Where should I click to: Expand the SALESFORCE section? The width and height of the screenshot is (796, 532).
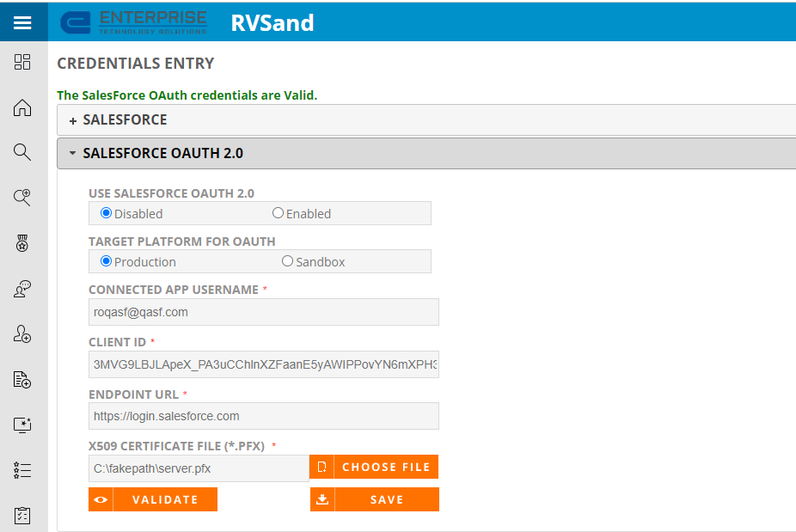(x=426, y=119)
